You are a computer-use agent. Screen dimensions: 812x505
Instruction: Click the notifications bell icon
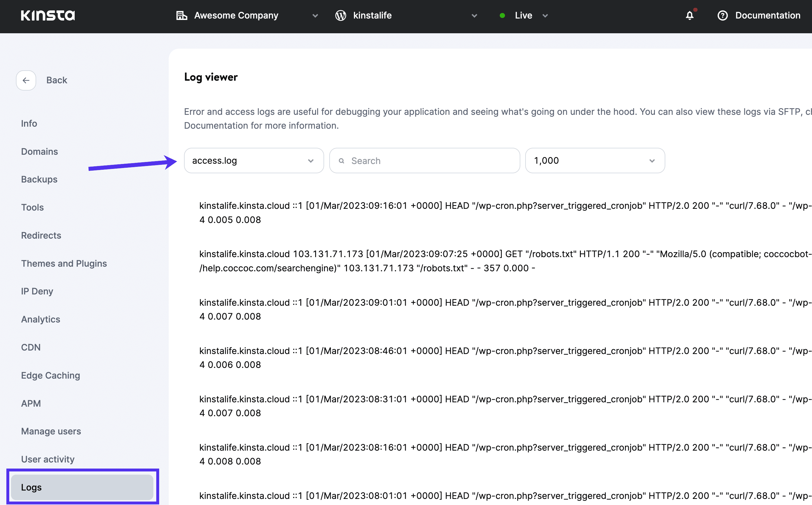point(690,15)
